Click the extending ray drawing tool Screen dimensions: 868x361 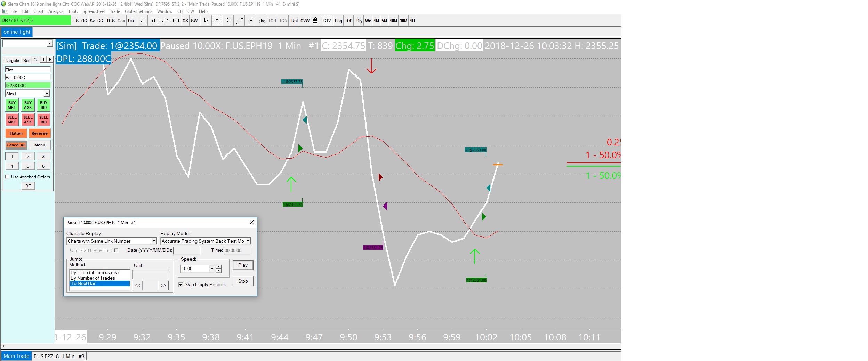[250, 21]
